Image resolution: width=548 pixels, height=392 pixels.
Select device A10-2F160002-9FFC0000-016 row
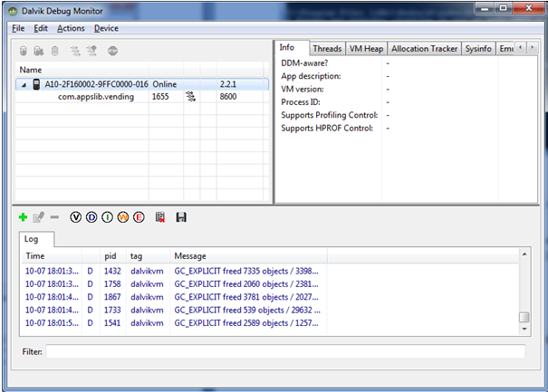point(142,84)
